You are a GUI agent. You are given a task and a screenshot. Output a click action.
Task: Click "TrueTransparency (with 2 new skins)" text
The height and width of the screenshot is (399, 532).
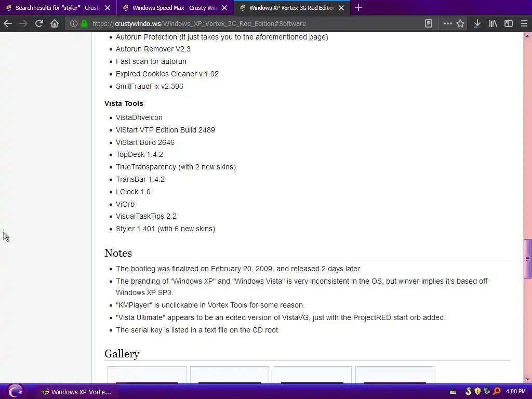point(176,167)
